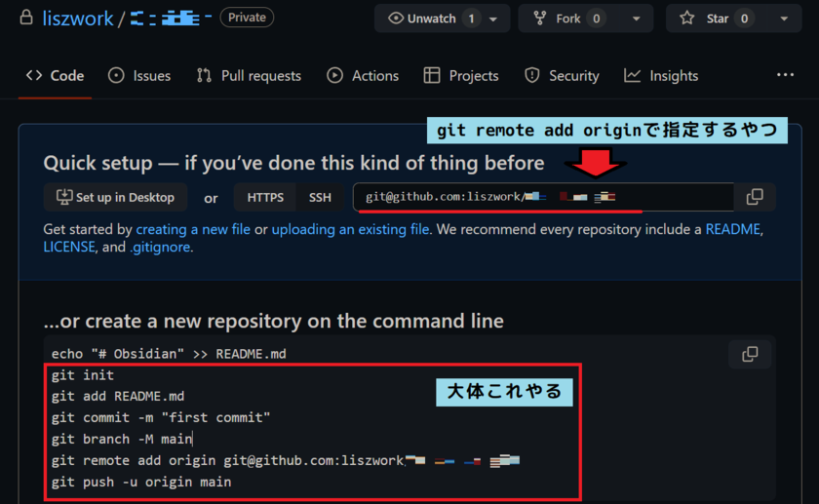This screenshot has height=504, width=819.
Task: Click the 'git commit -m' line
Action: tap(161, 418)
